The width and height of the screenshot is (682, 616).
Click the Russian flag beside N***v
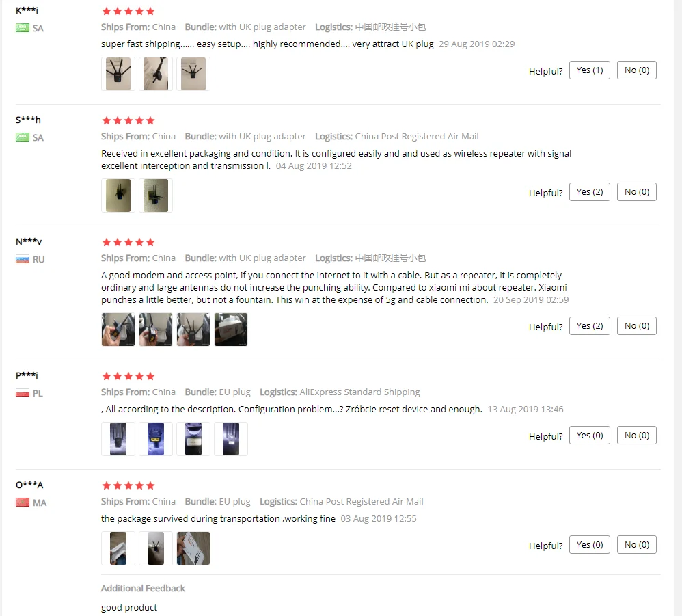[x=23, y=260]
